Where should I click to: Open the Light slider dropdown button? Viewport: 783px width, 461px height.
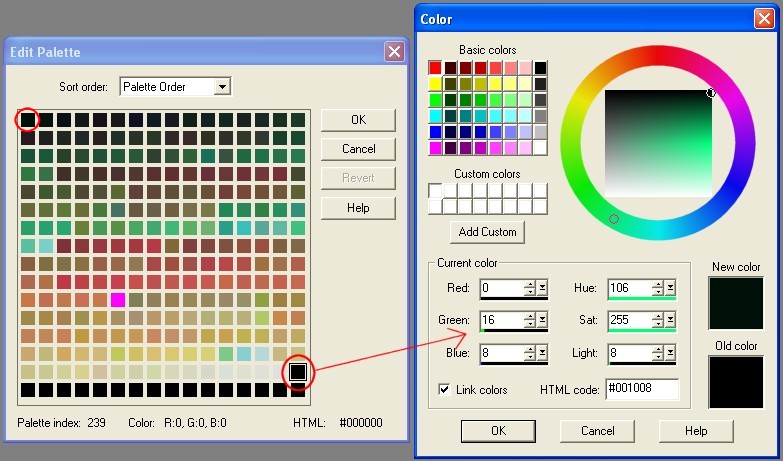(670, 353)
